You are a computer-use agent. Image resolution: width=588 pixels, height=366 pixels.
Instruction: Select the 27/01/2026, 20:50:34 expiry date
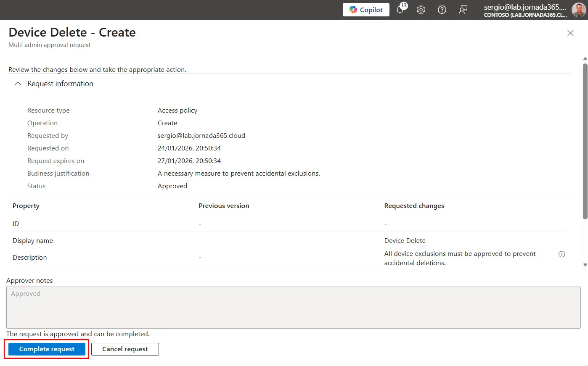click(189, 161)
